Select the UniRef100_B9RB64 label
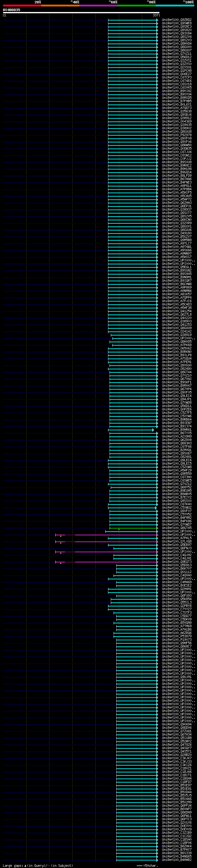Viewport: 197px width, 868px height. (176, 420)
